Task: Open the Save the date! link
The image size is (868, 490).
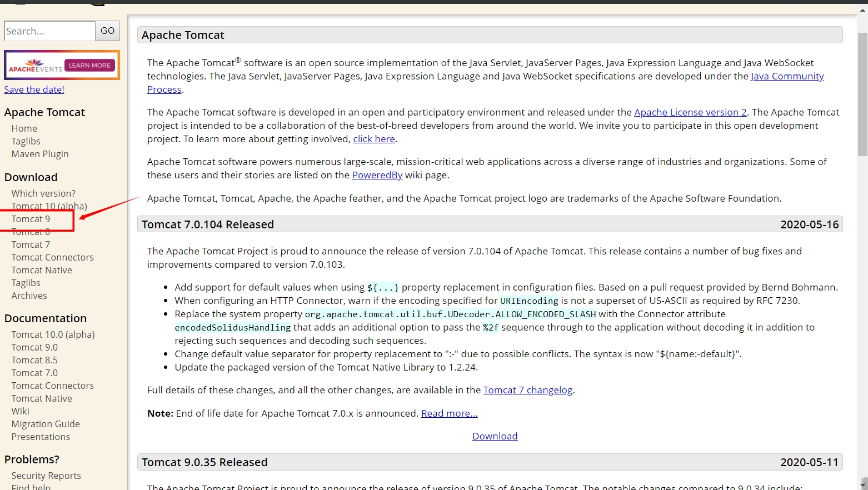Action: click(x=34, y=89)
